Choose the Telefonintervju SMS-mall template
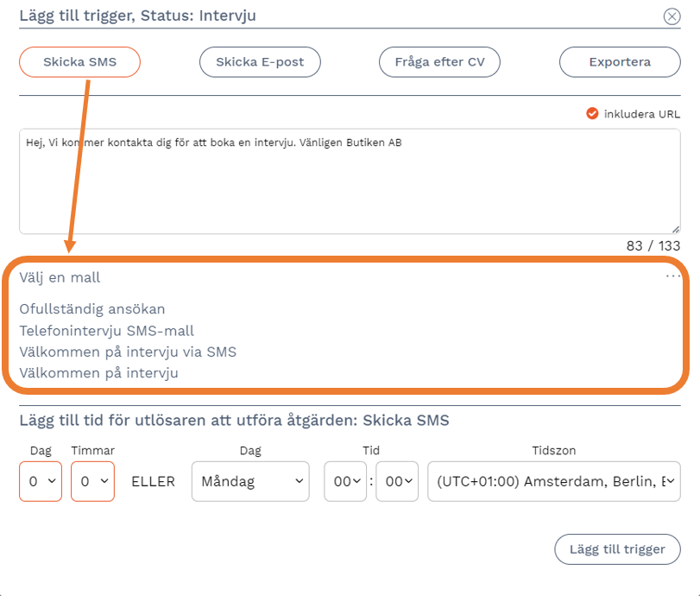Image resolution: width=700 pixels, height=596 pixels. 106,330
